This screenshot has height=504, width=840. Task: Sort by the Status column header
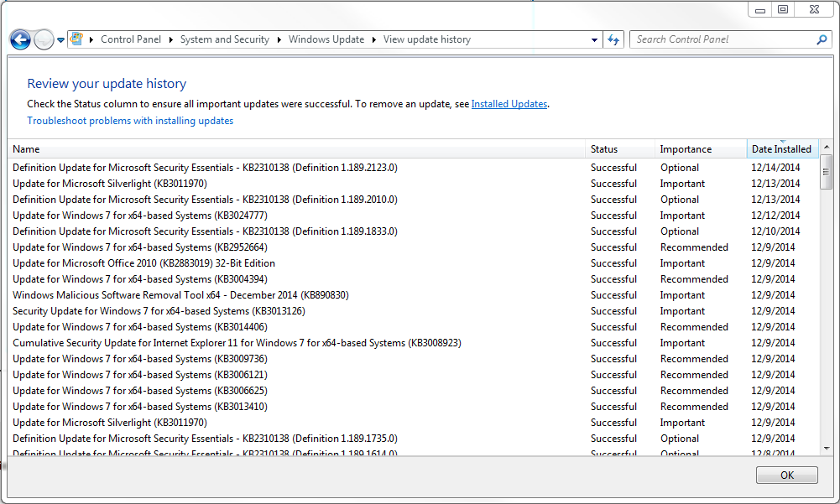(620, 149)
